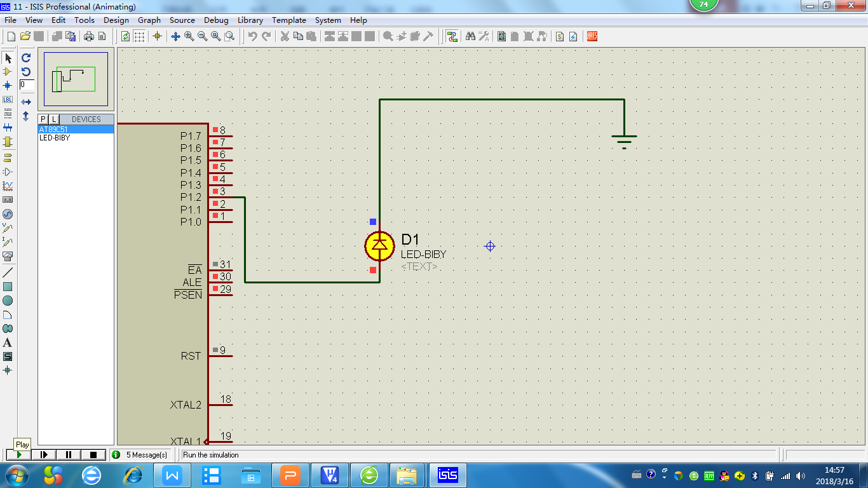The height and width of the screenshot is (488, 868).
Task: Rotate clockwise using the rotation icon
Action: [x=26, y=58]
